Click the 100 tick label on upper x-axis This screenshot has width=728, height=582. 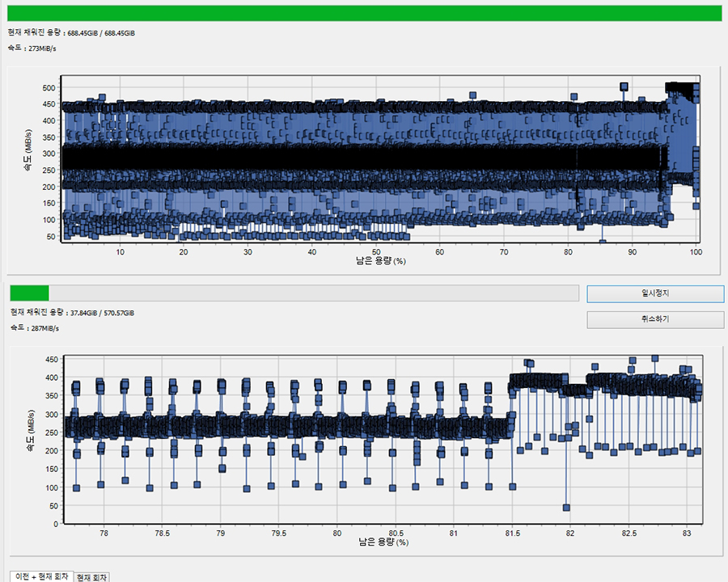[x=695, y=252]
